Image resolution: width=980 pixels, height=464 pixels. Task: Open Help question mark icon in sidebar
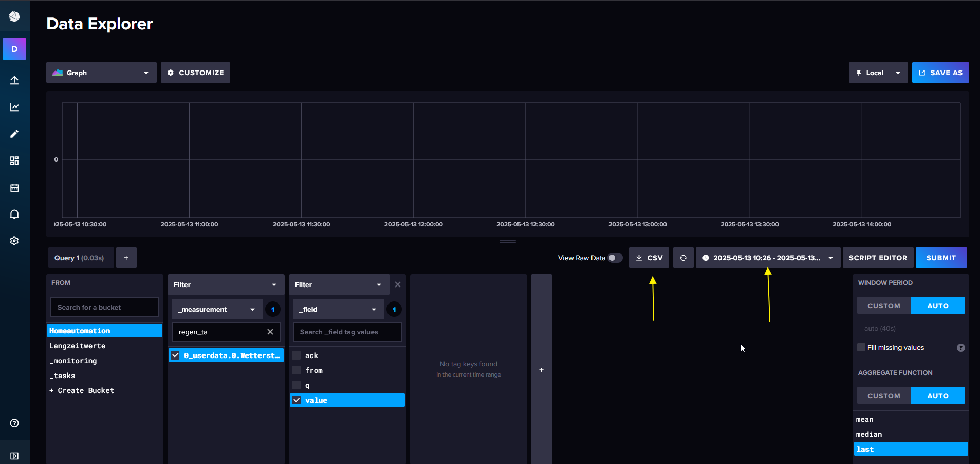(x=14, y=423)
